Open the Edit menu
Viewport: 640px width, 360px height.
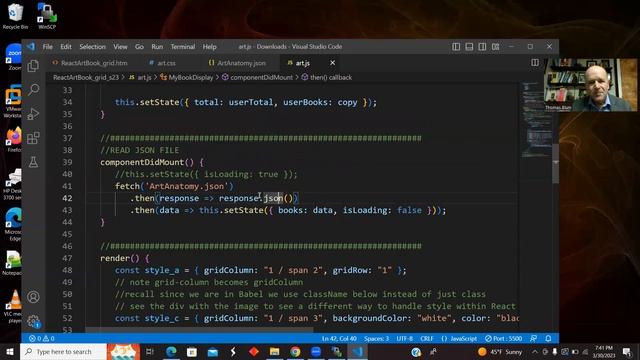coord(66,47)
